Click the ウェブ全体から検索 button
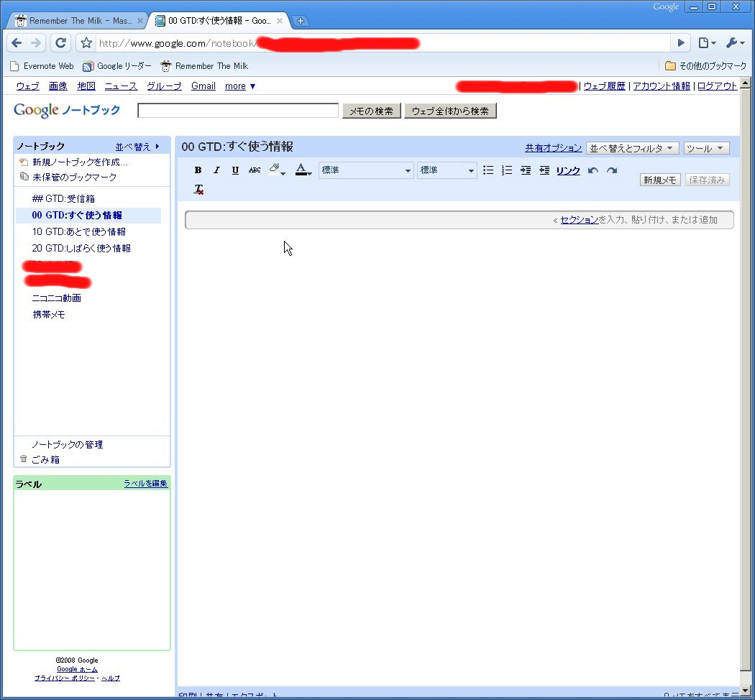Image resolution: width=755 pixels, height=700 pixels. click(x=450, y=111)
